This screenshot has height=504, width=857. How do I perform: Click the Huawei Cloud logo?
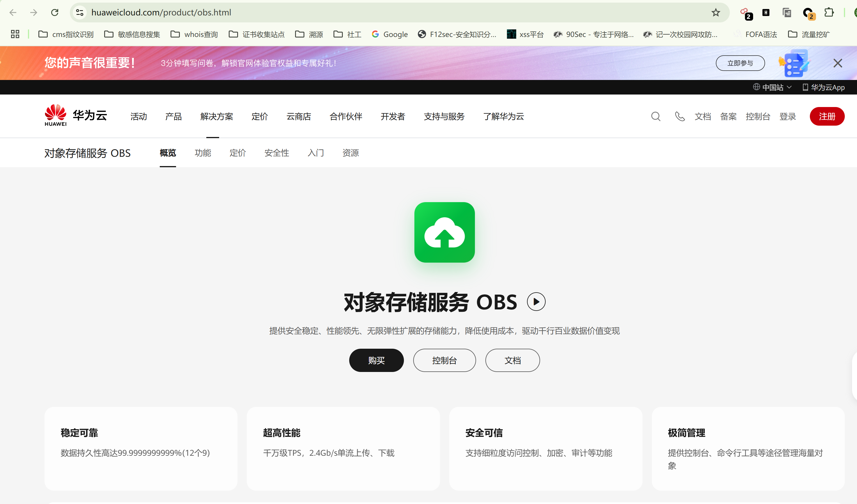tap(76, 115)
